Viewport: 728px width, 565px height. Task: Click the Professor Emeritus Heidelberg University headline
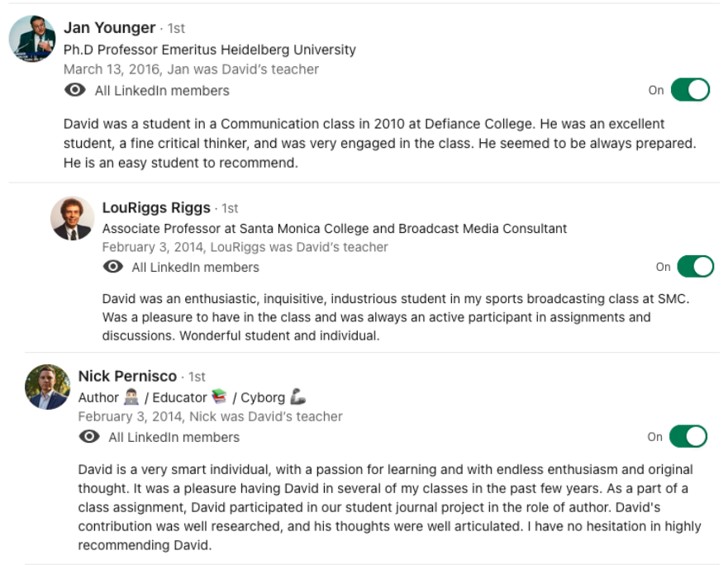point(210,50)
